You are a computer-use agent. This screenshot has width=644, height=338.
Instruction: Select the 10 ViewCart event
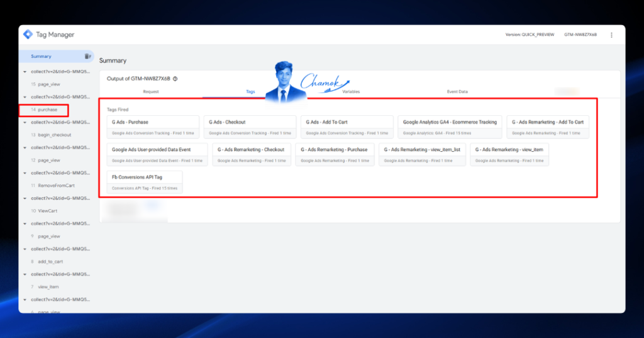pyautogui.click(x=44, y=211)
